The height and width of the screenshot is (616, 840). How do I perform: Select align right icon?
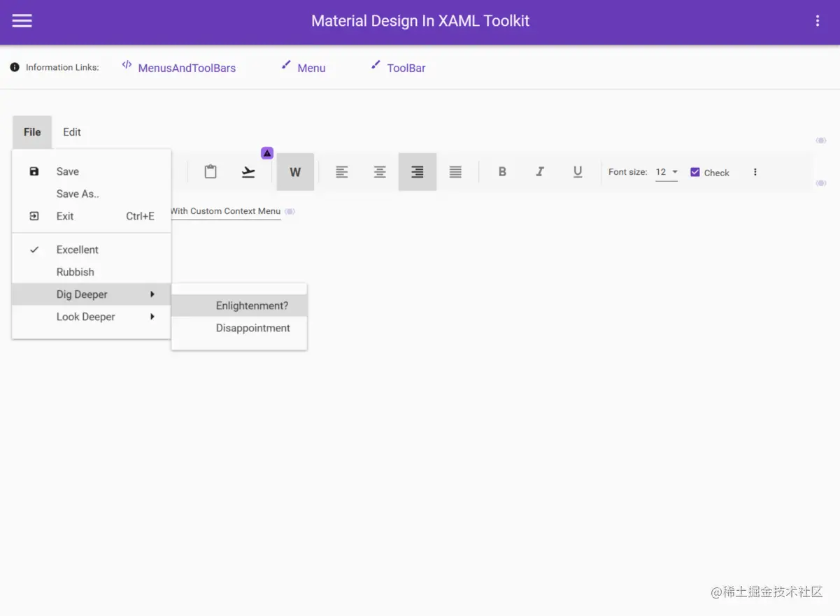pyautogui.click(x=418, y=172)
